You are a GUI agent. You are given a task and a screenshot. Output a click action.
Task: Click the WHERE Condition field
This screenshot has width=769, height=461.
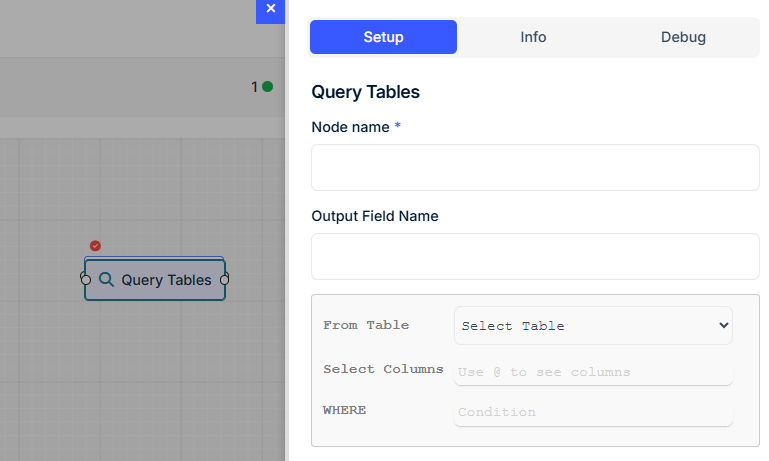click(x=593, y=413)
